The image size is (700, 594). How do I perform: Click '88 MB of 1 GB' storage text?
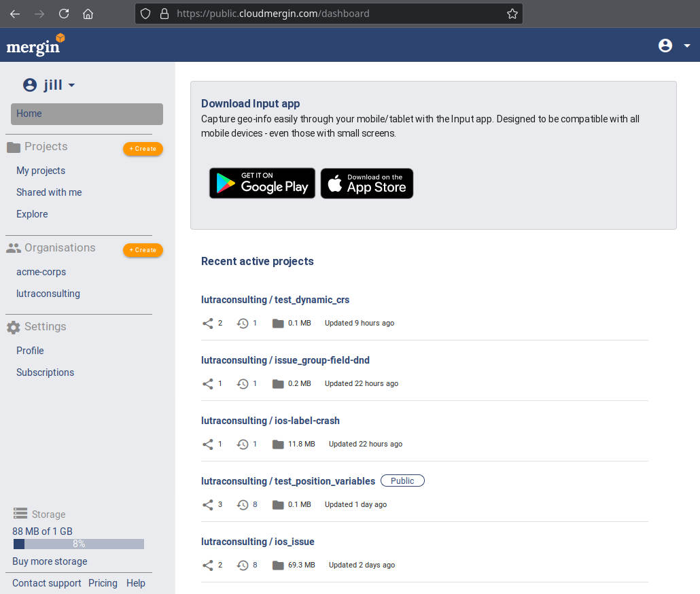click(42, 531)
